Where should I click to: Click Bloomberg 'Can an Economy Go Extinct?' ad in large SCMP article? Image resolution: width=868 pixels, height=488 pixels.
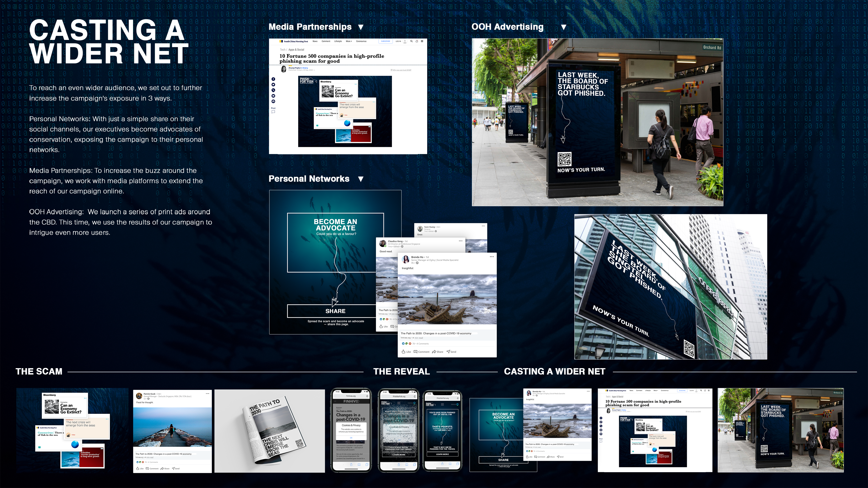click(x=338, y=91)
